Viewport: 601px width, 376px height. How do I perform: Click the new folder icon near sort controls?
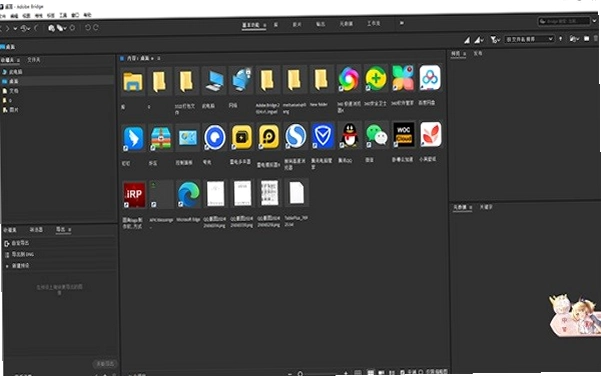point(574,39)
